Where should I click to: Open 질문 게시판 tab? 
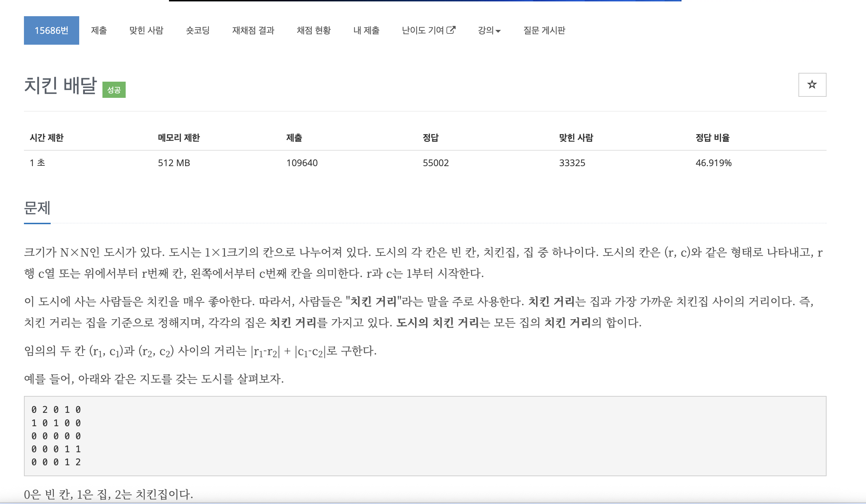tap(544, 31)
